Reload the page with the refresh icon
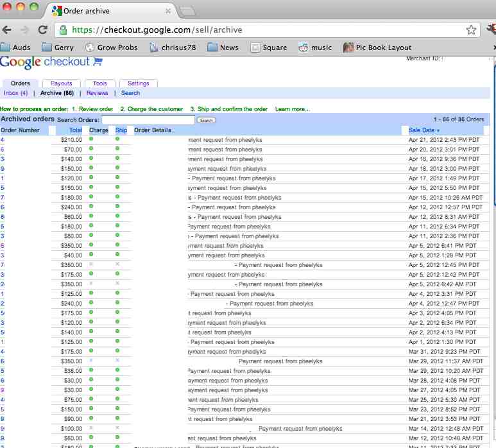Screen dimensions: 496x448 43,30
